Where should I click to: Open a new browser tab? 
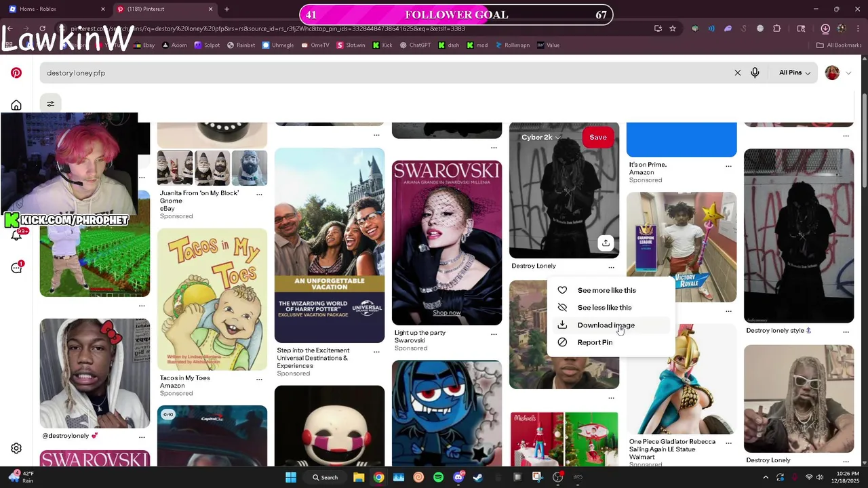tap(226, 9)
